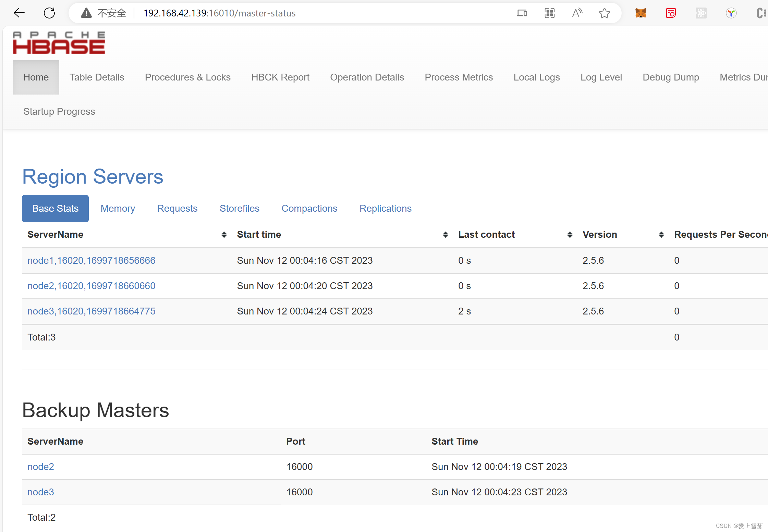Start Read aloud for this page
The height and width of the screenshot is (532, 768).
point(577,13)
